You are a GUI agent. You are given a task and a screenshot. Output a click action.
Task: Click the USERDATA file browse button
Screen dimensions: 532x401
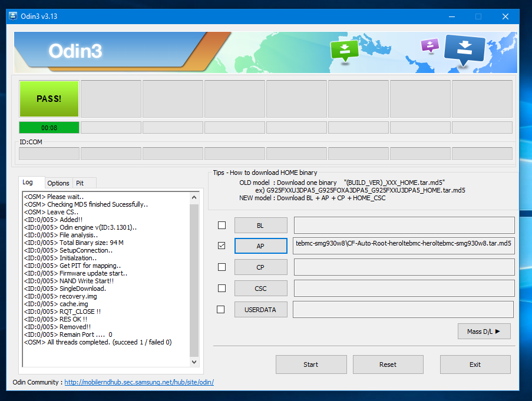click(260, 310)
